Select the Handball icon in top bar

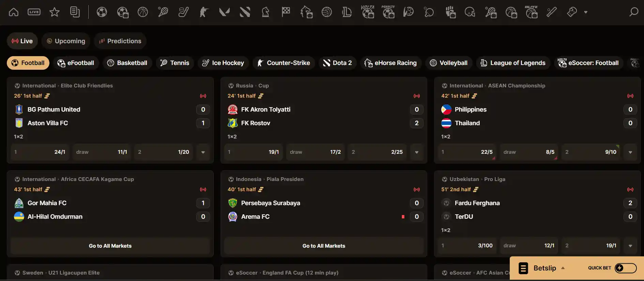[408, 12]
